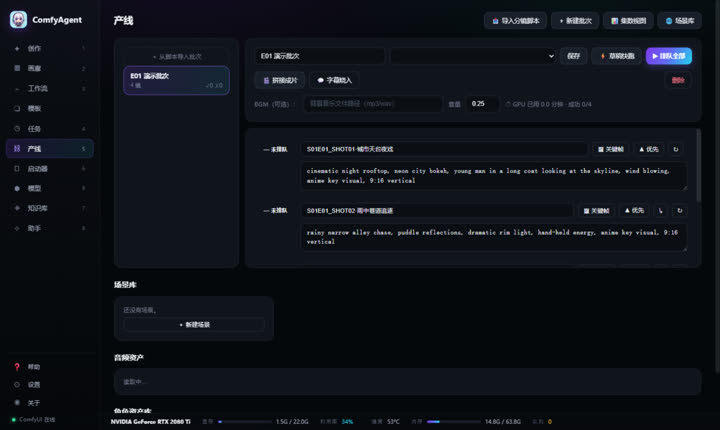Select the E01 演示批次 batch card
Viewport: 720px width, 430px height.
pyautogui.click(x=176, y=80)
